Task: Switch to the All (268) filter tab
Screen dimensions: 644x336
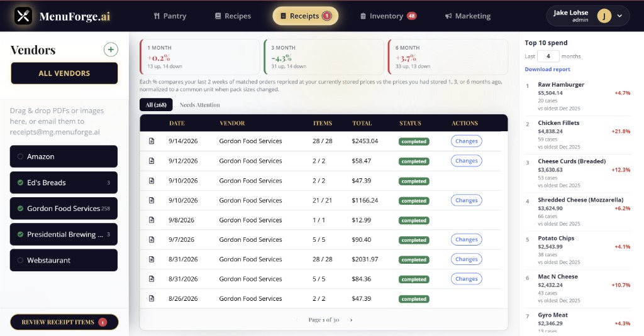Action: [156, 105]
